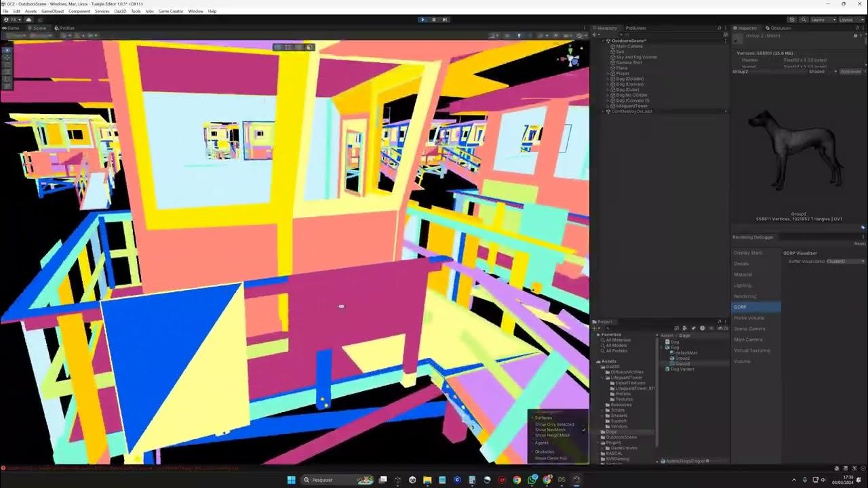
Task: Uncheck Show NavMesh in the scene overlay
Action: pos(584,430)
